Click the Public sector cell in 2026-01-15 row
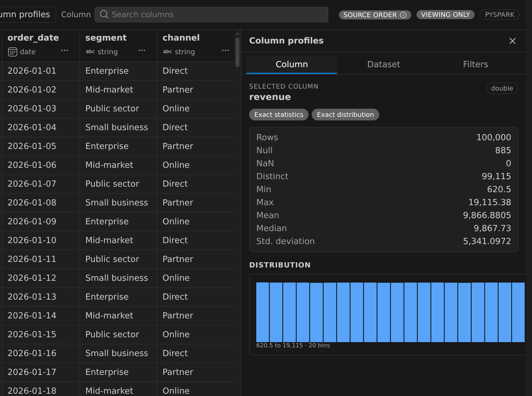The height and width of the screenshot is (396, 532). 118,334
